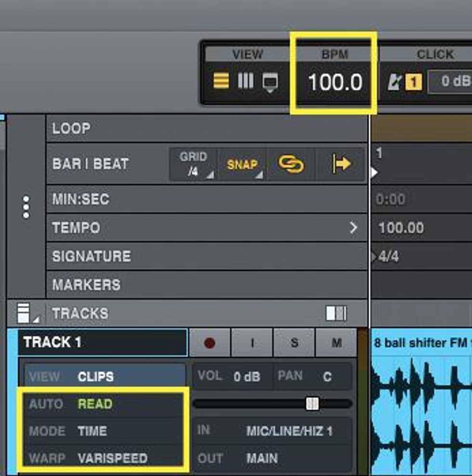
Task: Toggle the track panel width icon
Action: click(x=336, y=313)
